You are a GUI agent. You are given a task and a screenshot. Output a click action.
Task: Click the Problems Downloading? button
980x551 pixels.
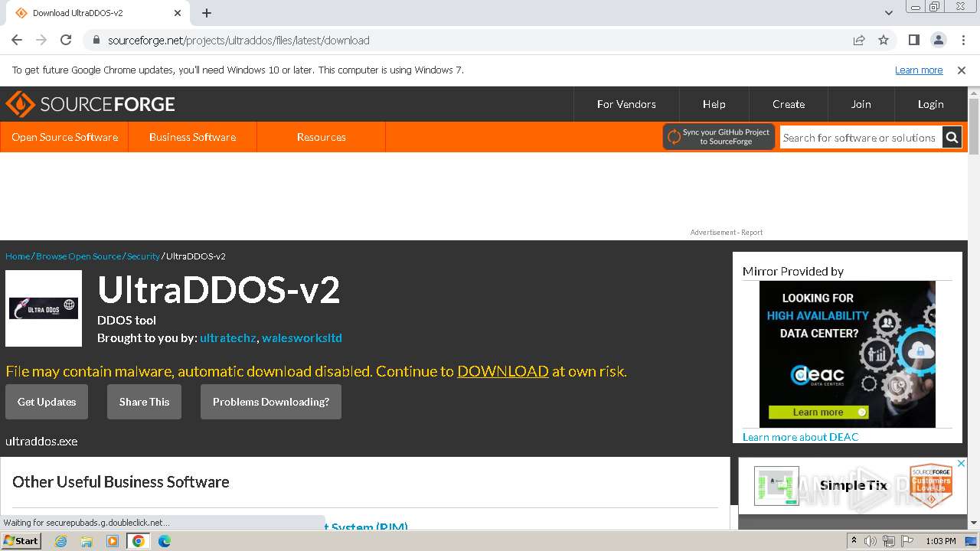tap(271, 402)
